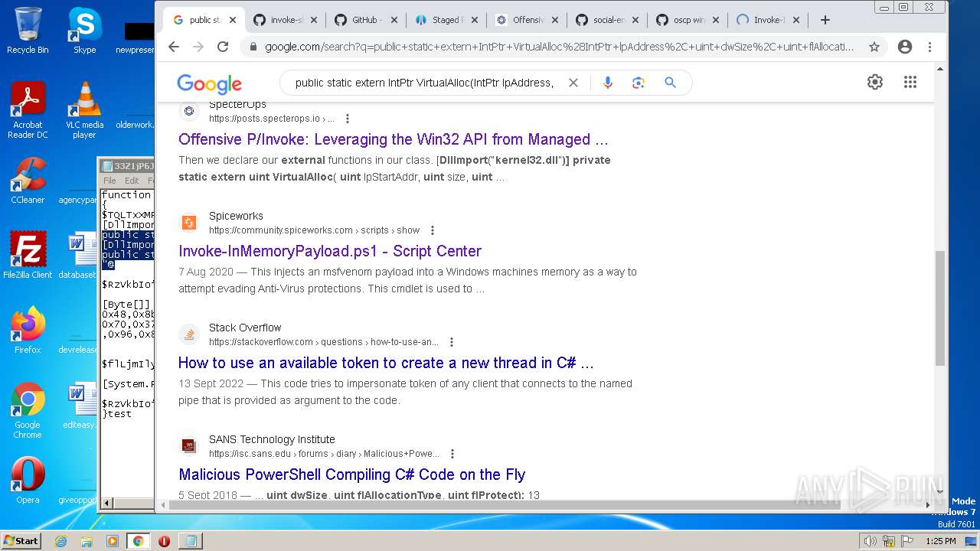Search by image with Google Lens
This screenshot has height=551, width=980.
[639, 83]
